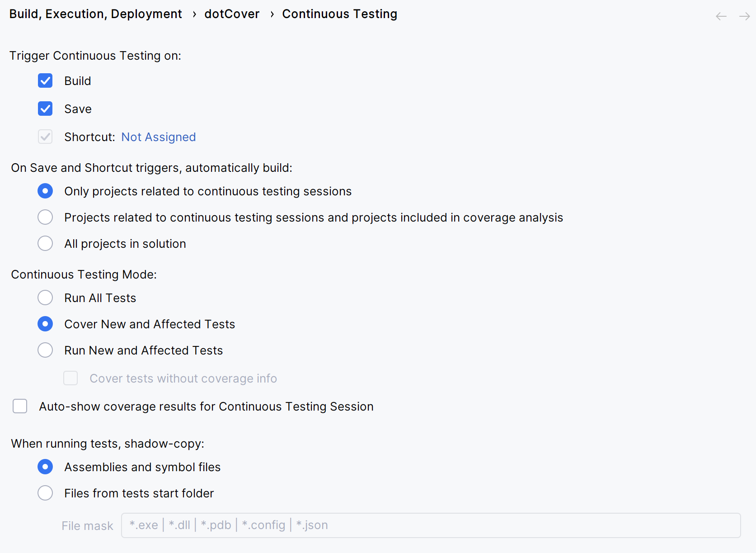Open the dotCover breadcrumb section
Image resolution: width=756 pixels, height=553 pixels.
[232, 14]
